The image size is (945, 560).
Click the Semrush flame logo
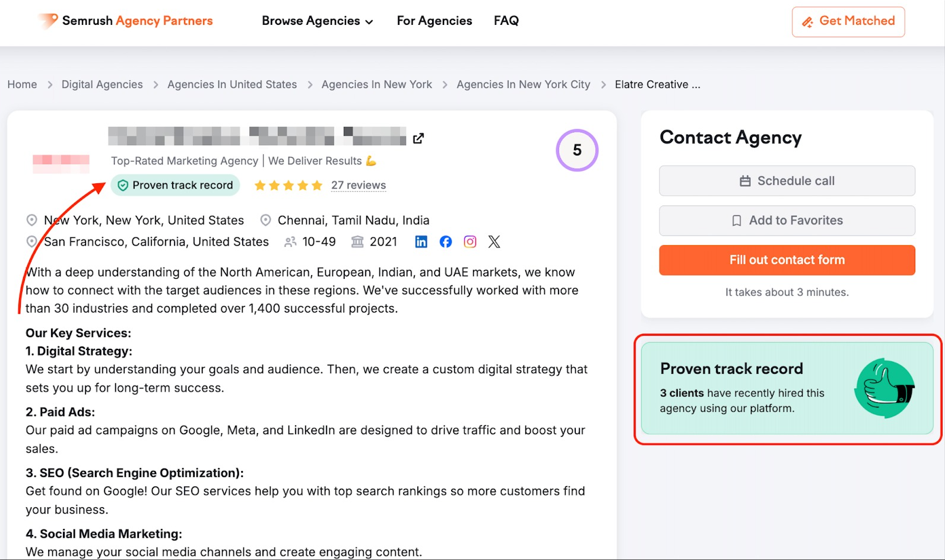coord(48,21)
